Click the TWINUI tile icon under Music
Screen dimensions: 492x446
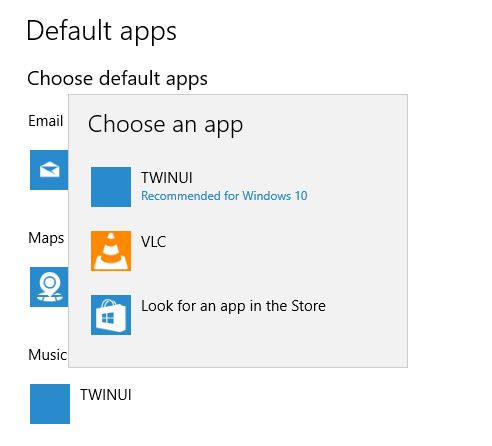pyautogui.click(x=50, y=404)
